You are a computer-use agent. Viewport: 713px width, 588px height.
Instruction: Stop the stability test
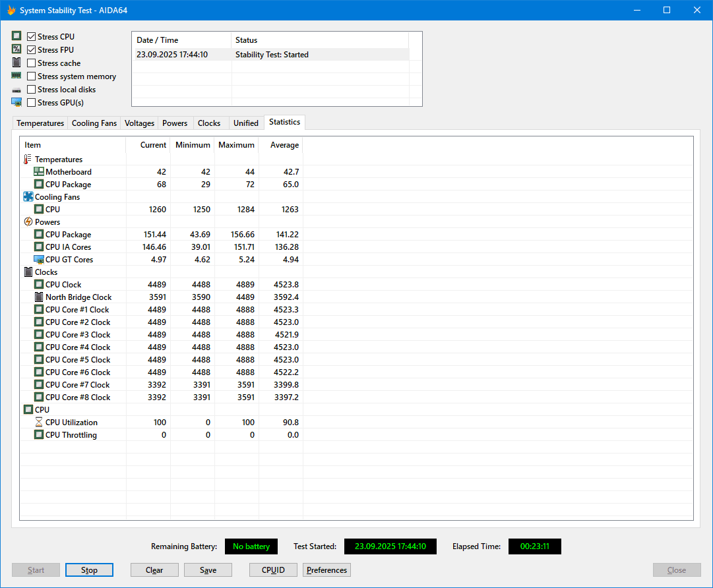(89, 570)
